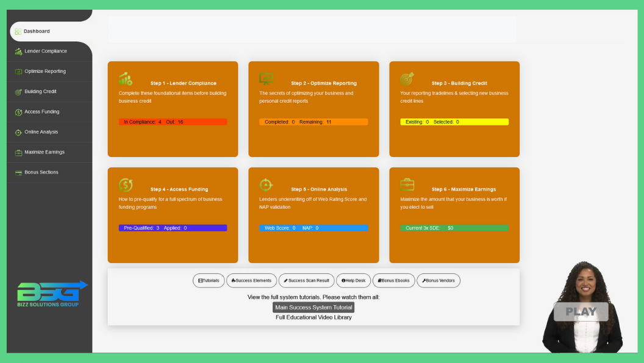Image resolution: width=644 pixels, height=363 pixels.
Task: Click the Optimize Reporting sidebar icon
Action: 18,71
